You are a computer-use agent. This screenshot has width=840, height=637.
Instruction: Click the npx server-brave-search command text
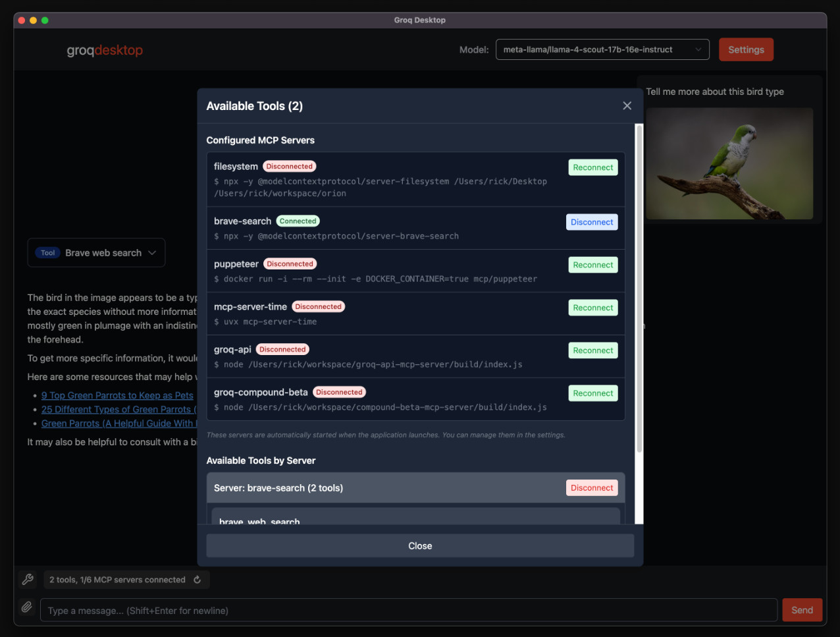[x=336, y=236]
